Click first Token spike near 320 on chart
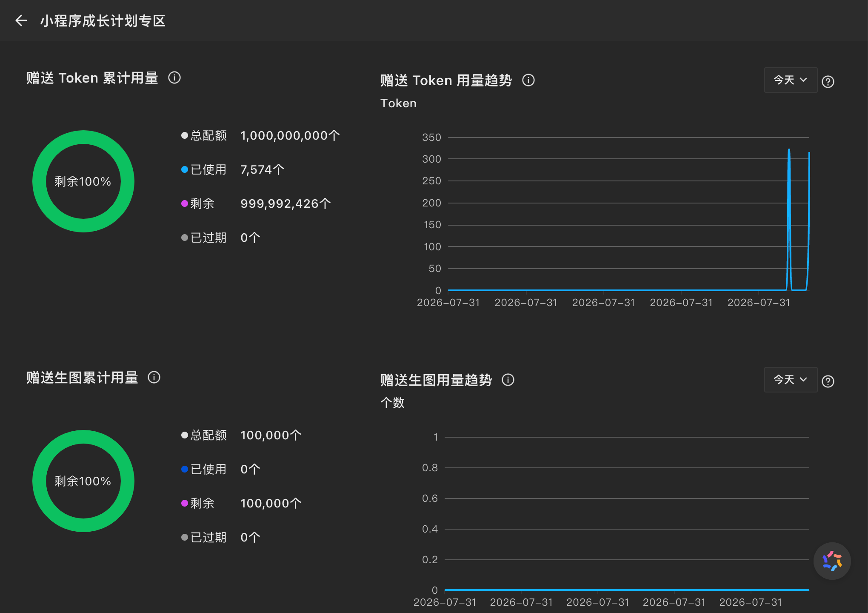The width and height of the screenshot is (868, 613). (x=789, y=150)
